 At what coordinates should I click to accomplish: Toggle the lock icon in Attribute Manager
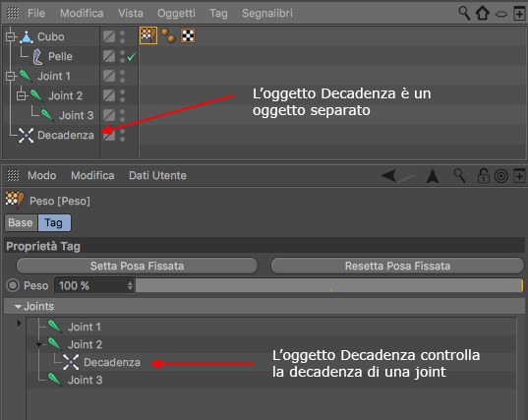coord(483,175)
